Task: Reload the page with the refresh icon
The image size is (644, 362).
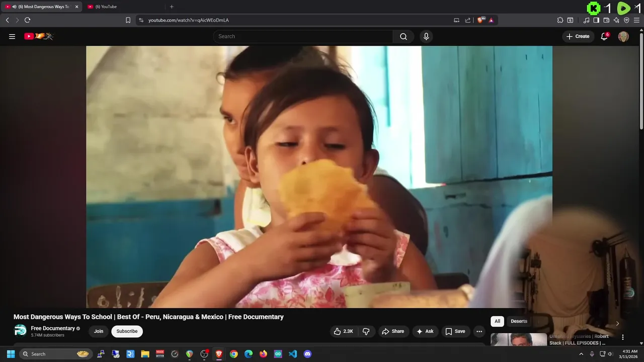Action: click(28, 20)
